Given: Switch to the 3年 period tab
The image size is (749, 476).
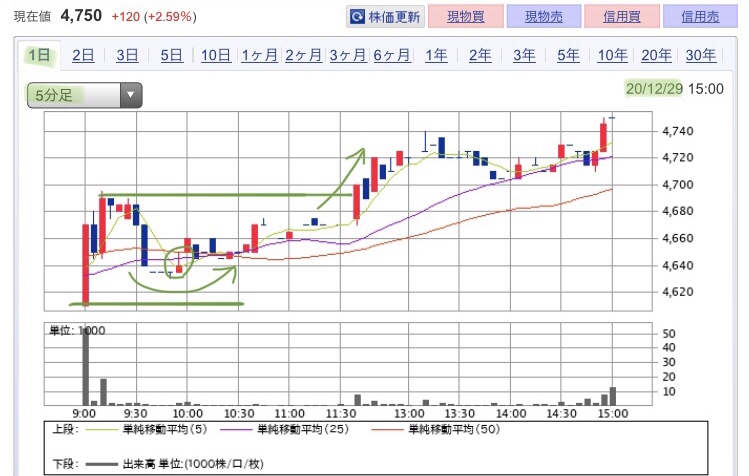Looking at the screenshot, I should tap(524, 55).
